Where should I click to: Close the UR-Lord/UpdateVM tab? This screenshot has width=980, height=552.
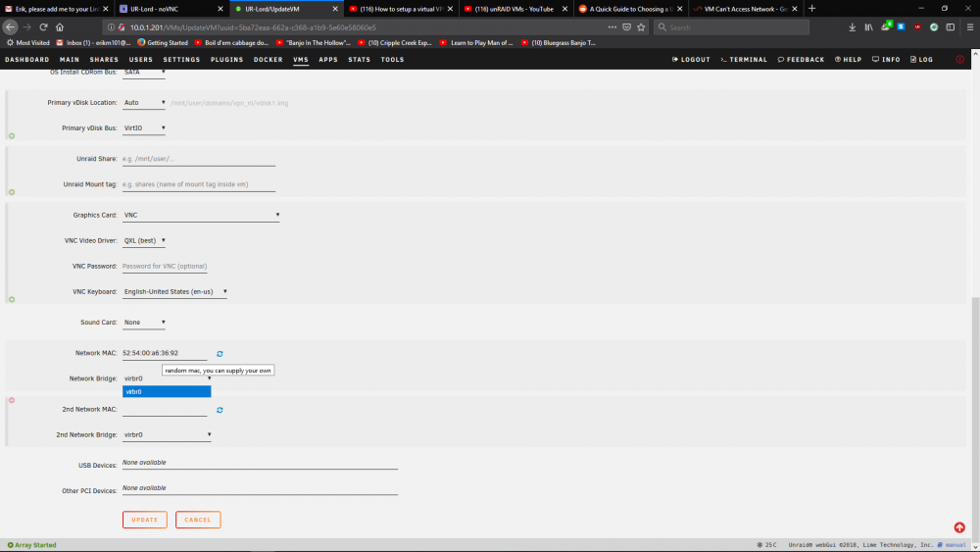tap(335, 9)
